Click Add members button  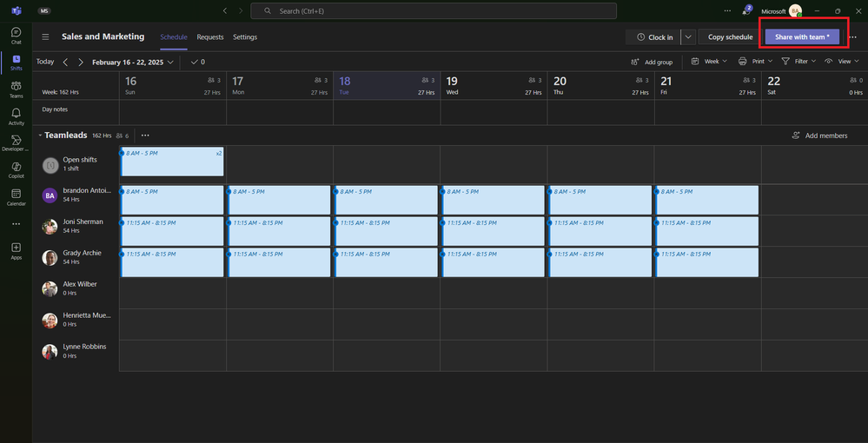pyautogui.click(x=820, y=136)
